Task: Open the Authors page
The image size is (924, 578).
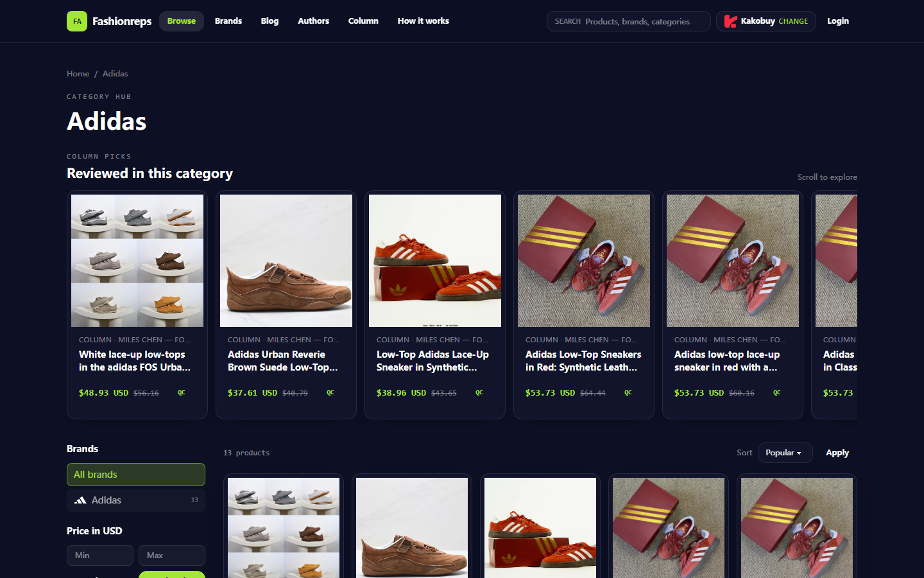Action: point(313,21)
